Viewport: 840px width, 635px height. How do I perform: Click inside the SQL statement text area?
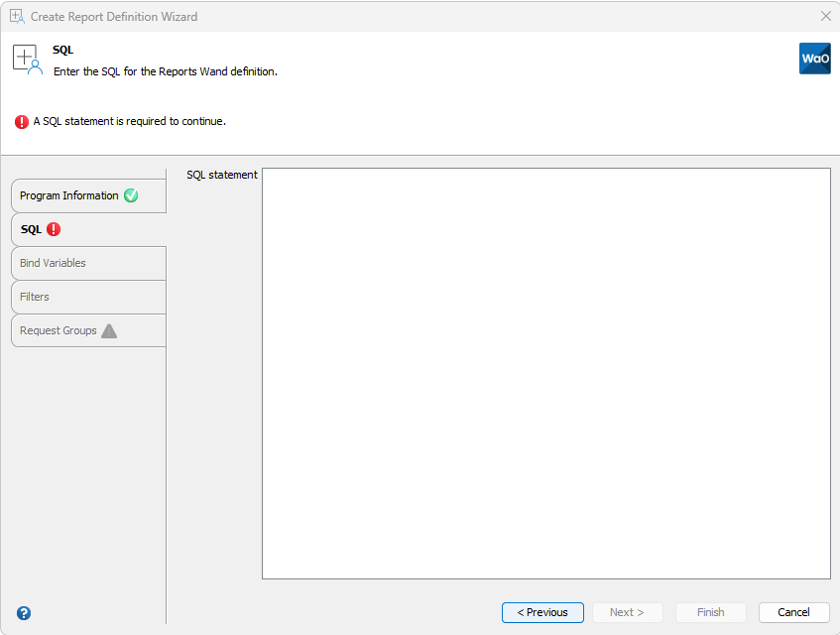(x=545, y=372)
